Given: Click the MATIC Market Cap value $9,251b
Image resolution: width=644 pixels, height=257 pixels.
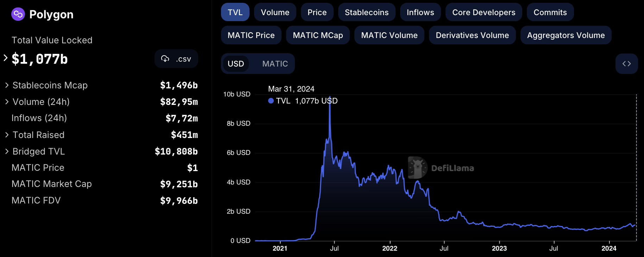Looking at the screenshot, I should [179, 184].
